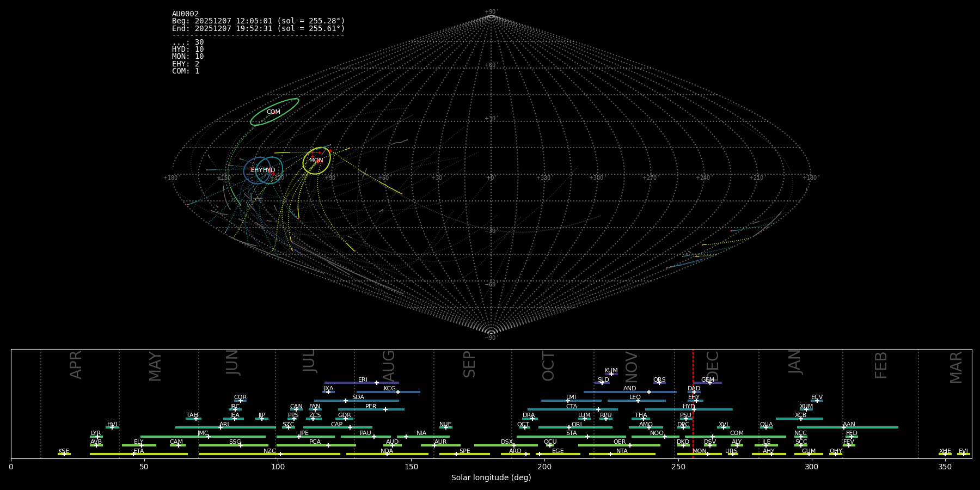Click the AUG month label in the timeline

tap(389, 365)
